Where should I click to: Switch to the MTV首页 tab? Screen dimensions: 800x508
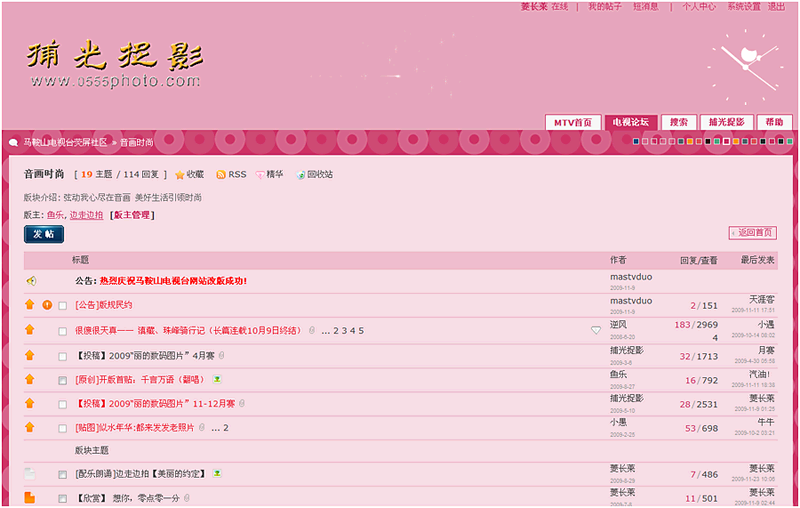(x=574, y=122)
